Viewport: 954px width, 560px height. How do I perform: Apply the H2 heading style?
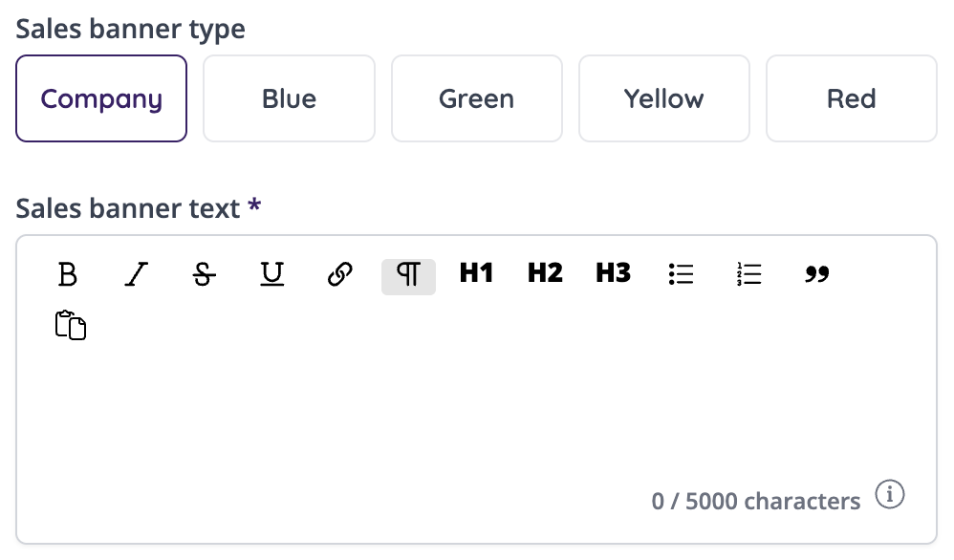[545, 274]
